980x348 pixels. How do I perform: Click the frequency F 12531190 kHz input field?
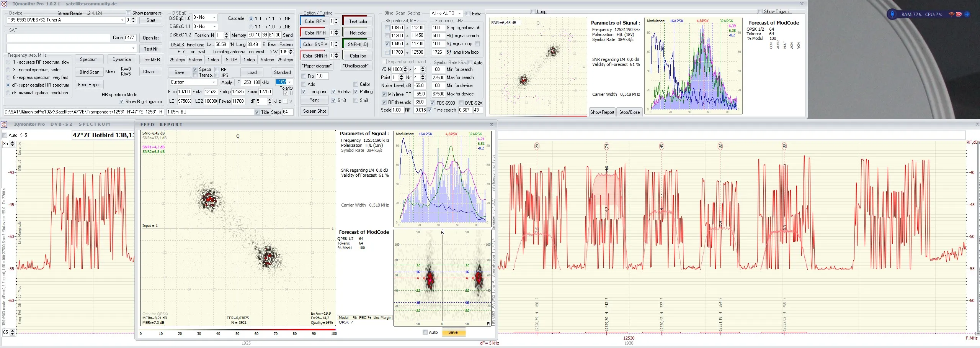(x=255, y=82)
